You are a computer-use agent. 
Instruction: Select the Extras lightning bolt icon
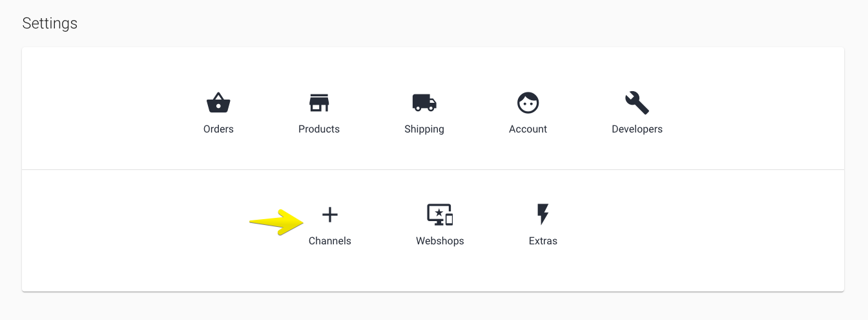click(x=543, y=215)
